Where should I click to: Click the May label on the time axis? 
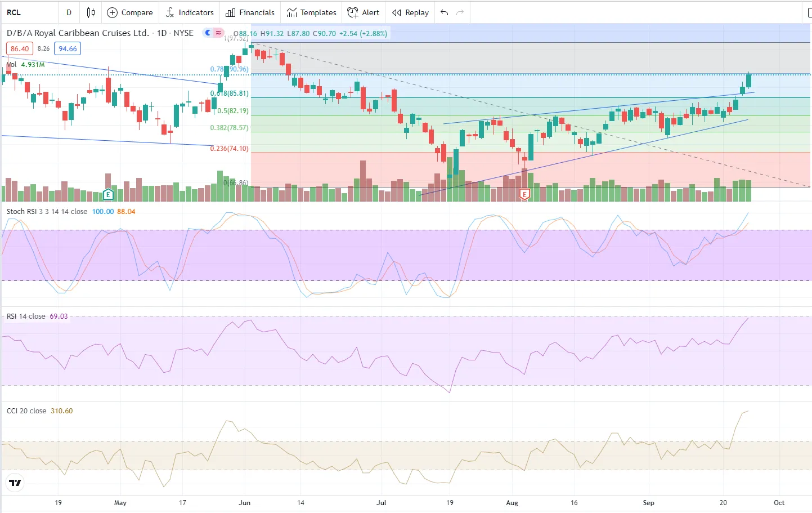point(120,503)
